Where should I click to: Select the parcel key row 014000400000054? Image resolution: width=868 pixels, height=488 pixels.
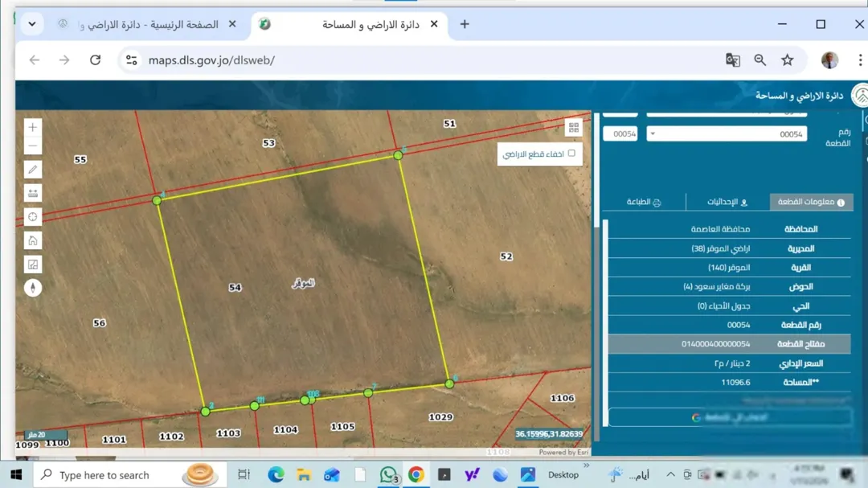tap(730, 344)
